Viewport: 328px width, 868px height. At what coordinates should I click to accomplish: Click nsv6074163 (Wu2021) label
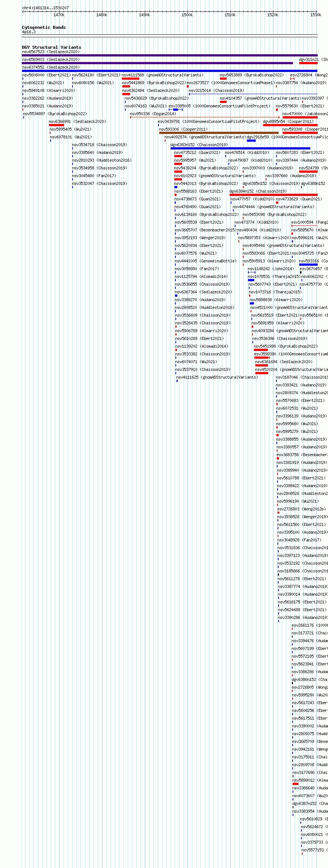[x=146, y=106]
